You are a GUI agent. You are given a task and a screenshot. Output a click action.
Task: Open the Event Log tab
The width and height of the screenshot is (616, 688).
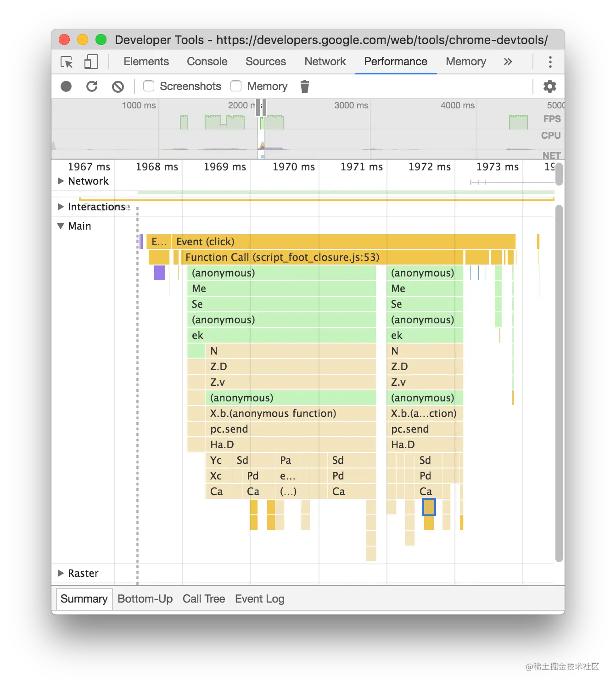(x=260, y=599)
